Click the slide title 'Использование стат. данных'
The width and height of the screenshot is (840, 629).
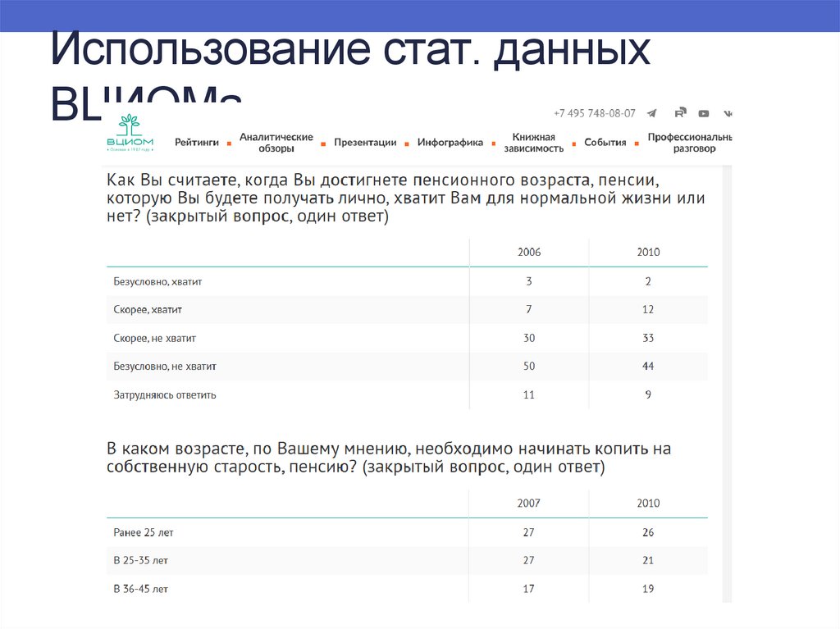[351, 52]
